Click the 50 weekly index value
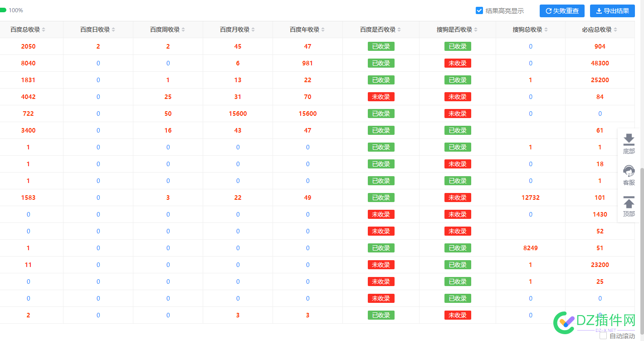 point(168,114)
